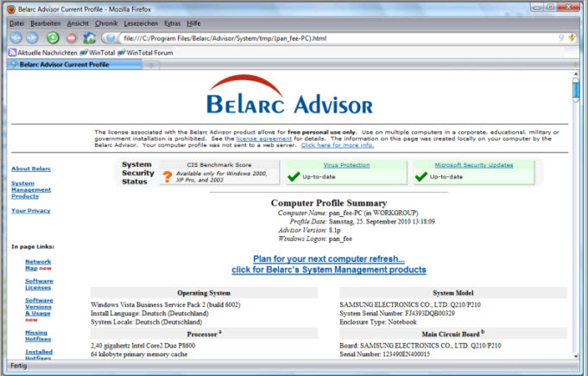Screen dimensions: 588x376
Task: Jump to the Network Map link
Action: pyautogui.click(x=38, y=264)
